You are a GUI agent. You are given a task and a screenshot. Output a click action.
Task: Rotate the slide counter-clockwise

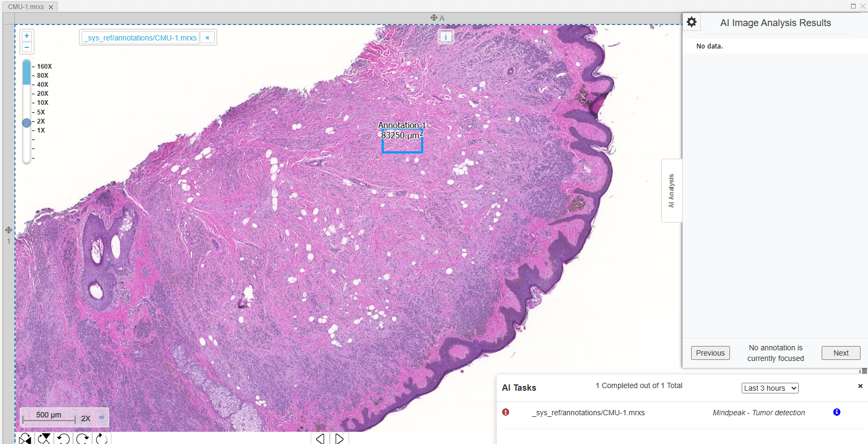[x=63, y=439]
